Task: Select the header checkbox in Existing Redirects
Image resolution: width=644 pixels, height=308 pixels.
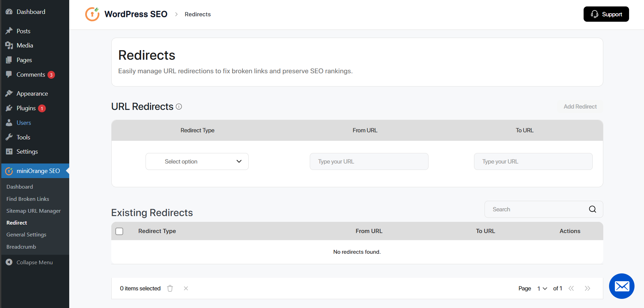Action: [x=119, y=231]
